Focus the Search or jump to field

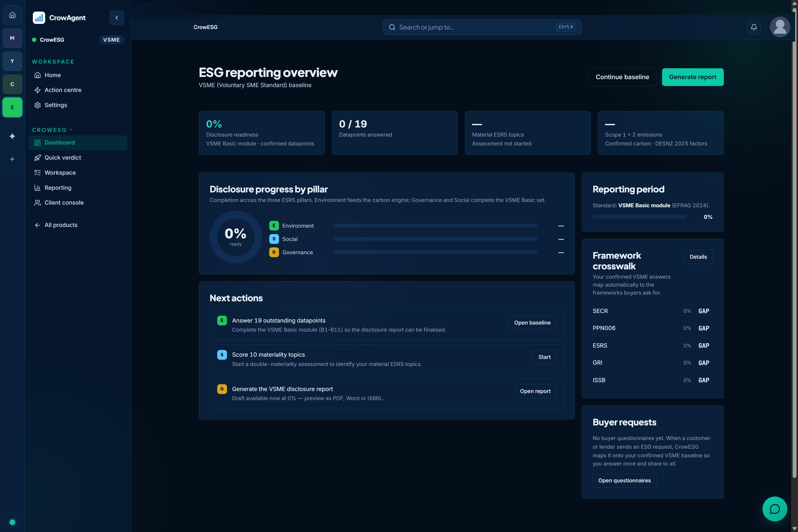pos(482,27)
